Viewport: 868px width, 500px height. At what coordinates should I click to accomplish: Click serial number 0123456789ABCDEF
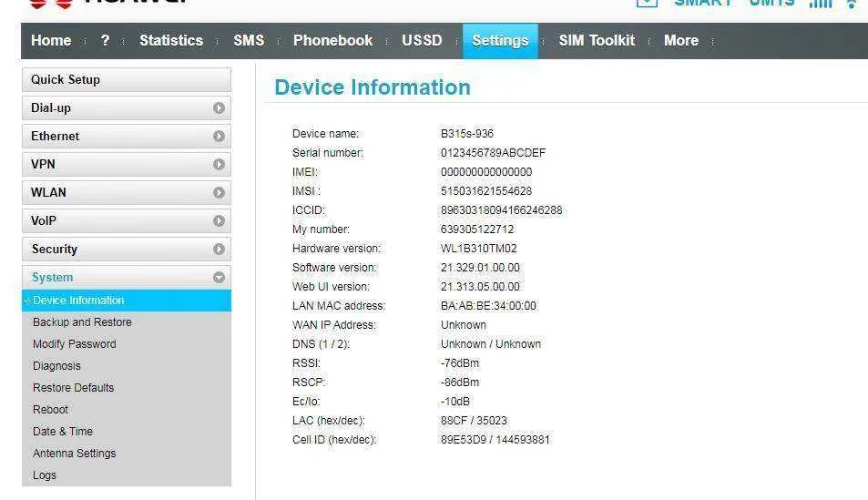pos(493,153)
